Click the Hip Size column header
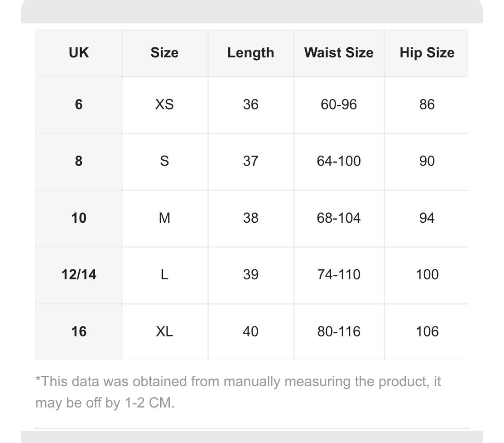504x443 pixels. 426,53
